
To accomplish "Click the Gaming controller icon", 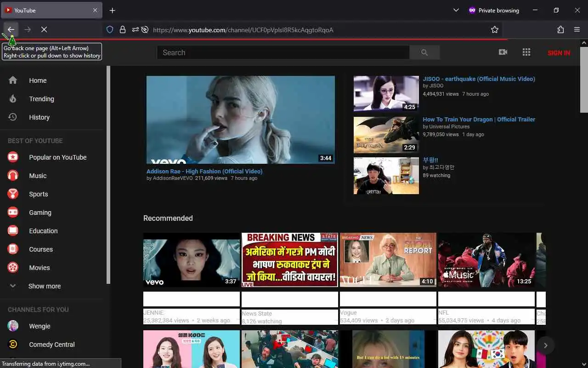I will click(x=13, y=213).
